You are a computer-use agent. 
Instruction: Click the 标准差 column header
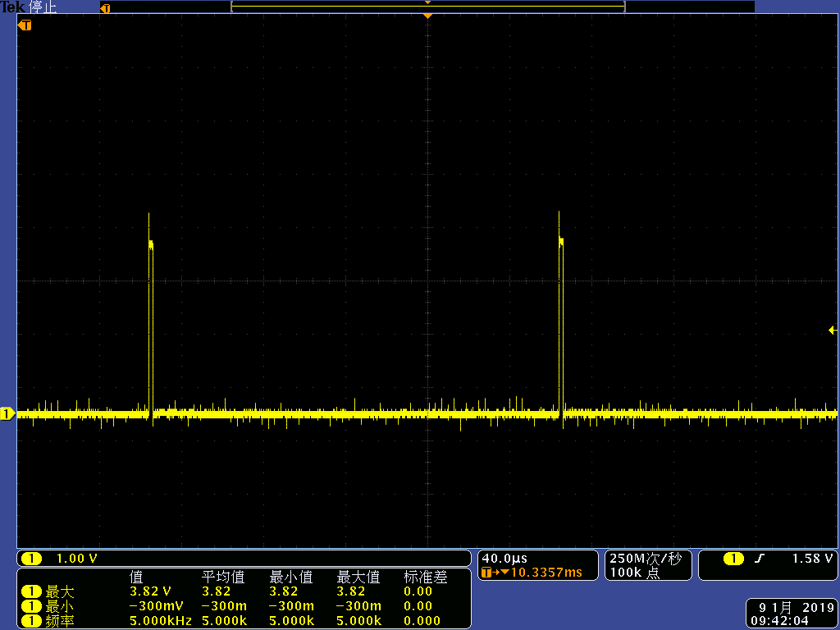[426, 577]
